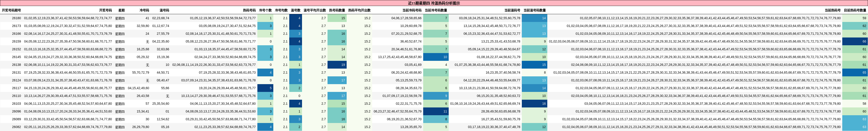The image size is (868, 131).
Task: Select period number 26124
Action: pyautogui.click(x=16, y=80)
